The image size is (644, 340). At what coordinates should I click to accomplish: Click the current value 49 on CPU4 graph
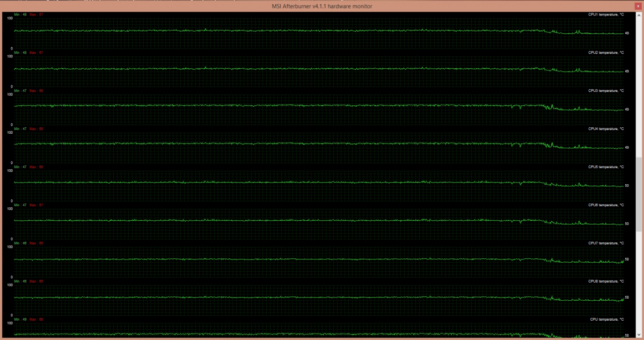click(x=627, y=148)
